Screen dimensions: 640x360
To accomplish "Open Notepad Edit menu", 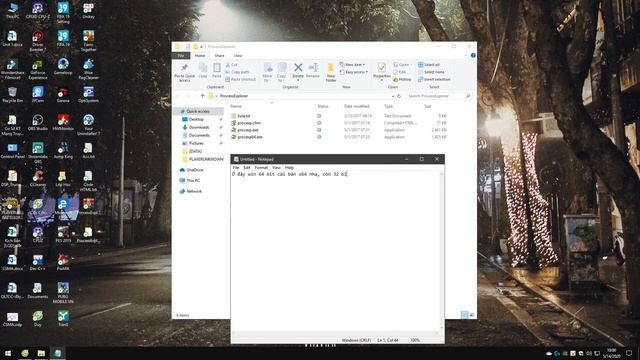I will pyautogui.click(x=247, y=168).
